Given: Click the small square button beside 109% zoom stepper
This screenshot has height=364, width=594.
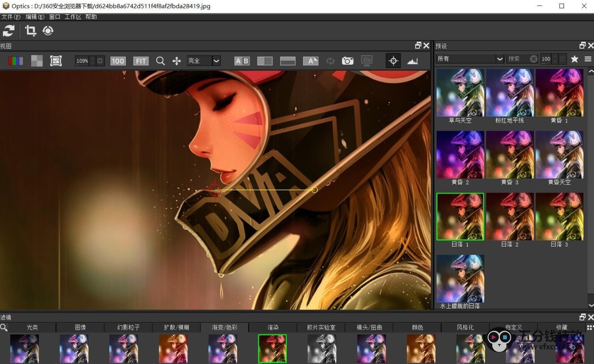Looking at the screenshot, I should (100, 61).
